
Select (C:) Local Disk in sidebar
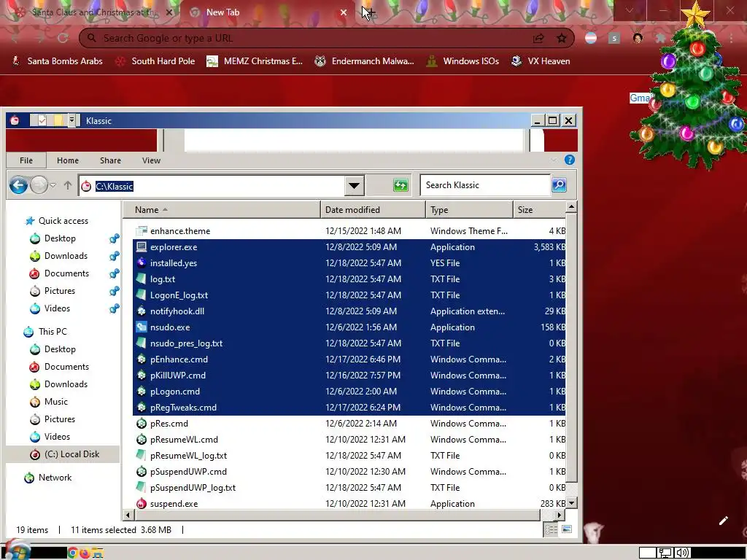coord(63,454)
